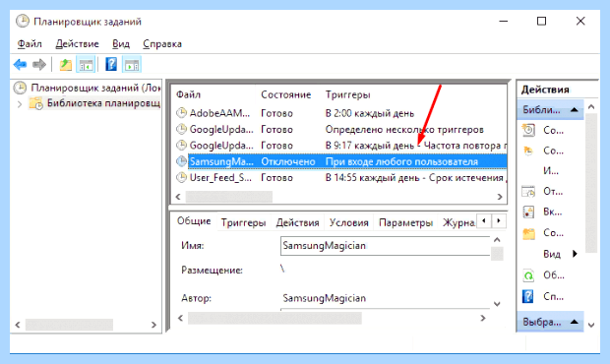
Task: Click the clock icon beside SamsungMa task
Action: click(x=181, y=161)
